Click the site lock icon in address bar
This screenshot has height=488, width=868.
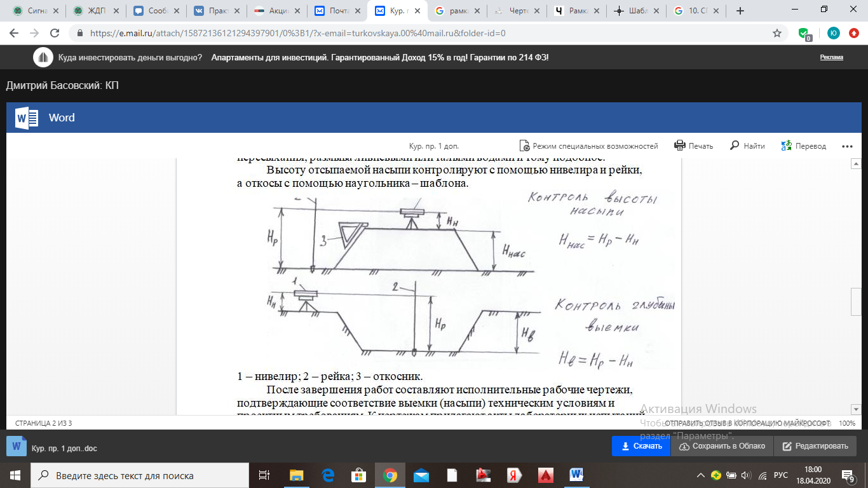(80, 33)
